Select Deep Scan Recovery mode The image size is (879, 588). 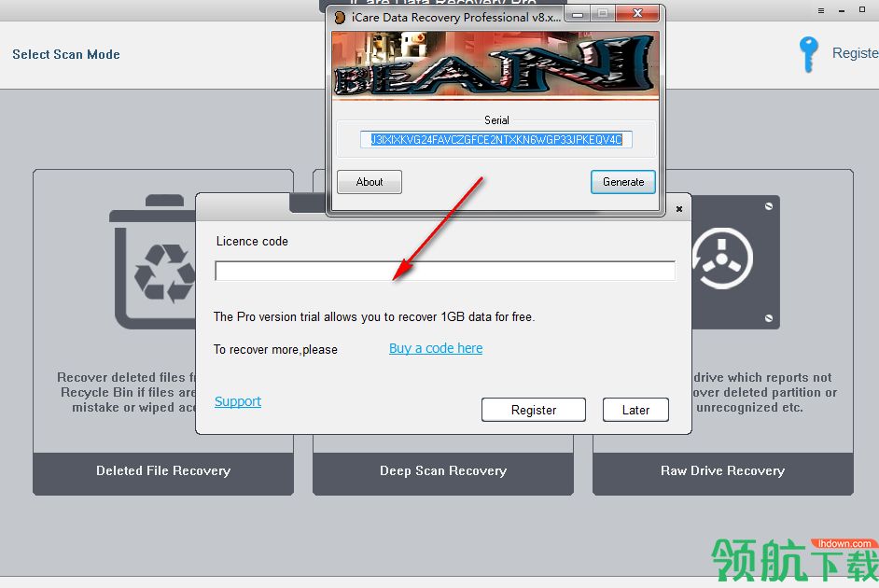point(443,470)
